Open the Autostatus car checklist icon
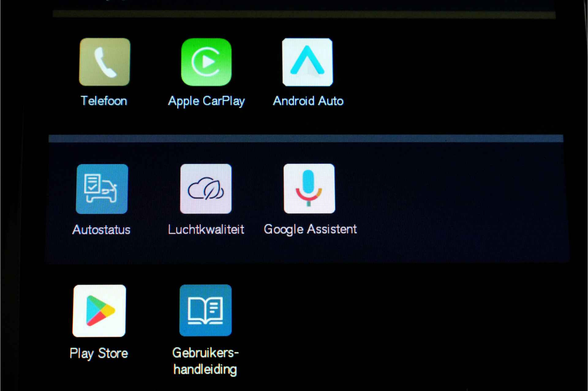 click(102, 189)
